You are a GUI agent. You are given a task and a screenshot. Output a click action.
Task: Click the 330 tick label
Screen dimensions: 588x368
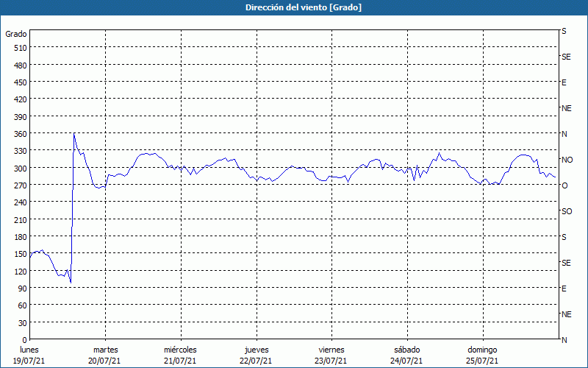click(x=21, y=151)
